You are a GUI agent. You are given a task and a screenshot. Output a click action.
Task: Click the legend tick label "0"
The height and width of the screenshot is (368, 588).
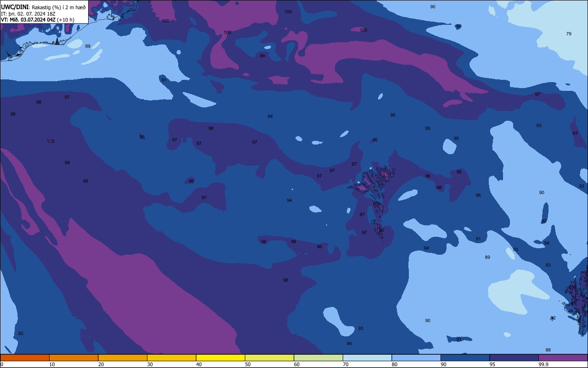point(2,364)
